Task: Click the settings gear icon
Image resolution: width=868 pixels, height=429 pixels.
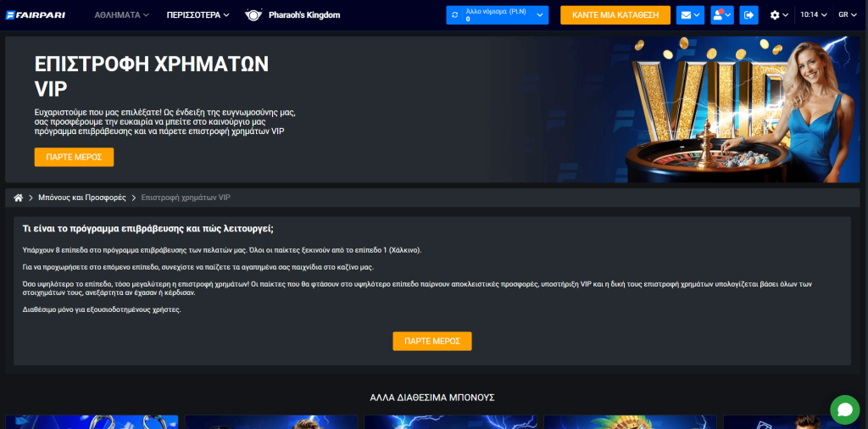Action: [778, 15]
